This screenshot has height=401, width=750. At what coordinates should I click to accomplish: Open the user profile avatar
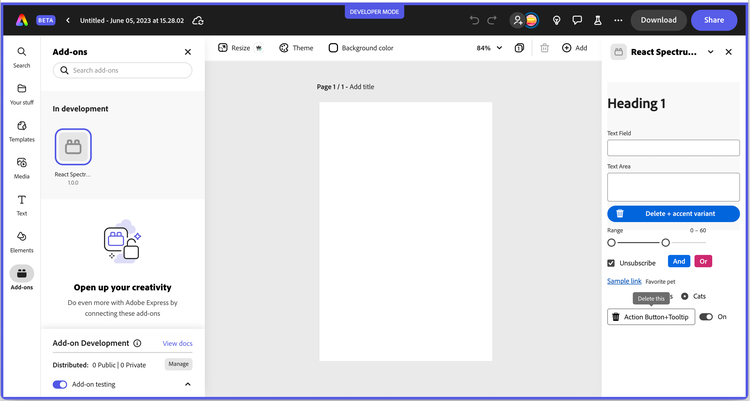(531, 20)
